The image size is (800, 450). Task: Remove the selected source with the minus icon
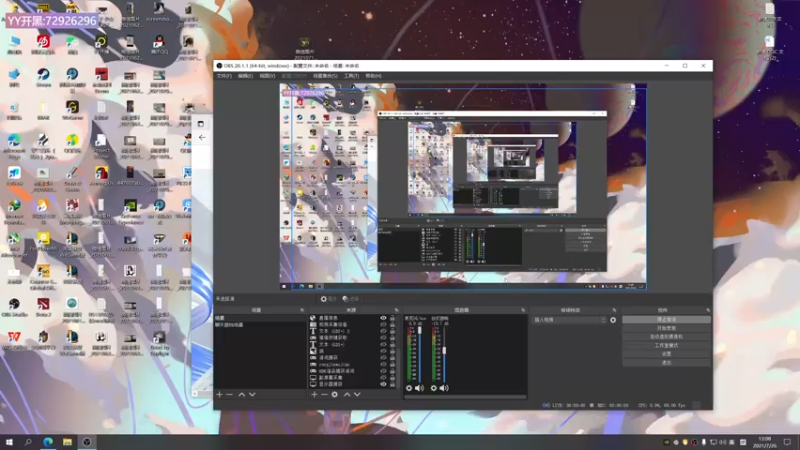point(324,394)
